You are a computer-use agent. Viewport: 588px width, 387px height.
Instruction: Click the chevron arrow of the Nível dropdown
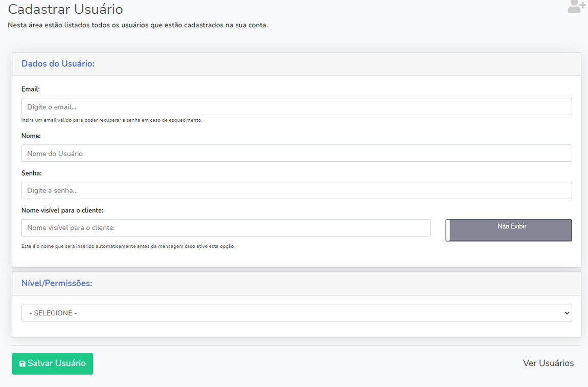[x=566, y=313]
